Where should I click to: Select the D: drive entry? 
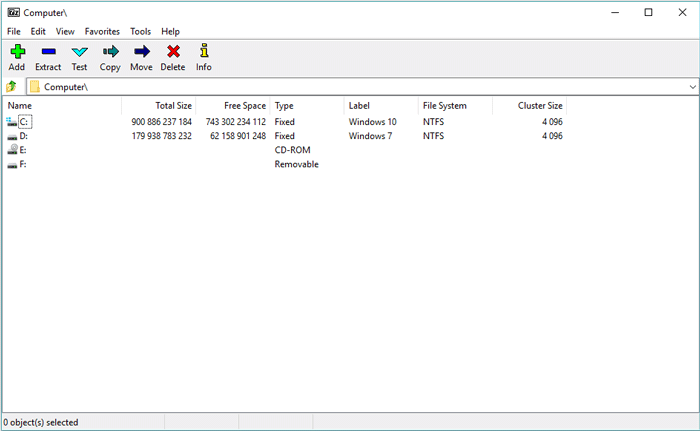point(23,136)
